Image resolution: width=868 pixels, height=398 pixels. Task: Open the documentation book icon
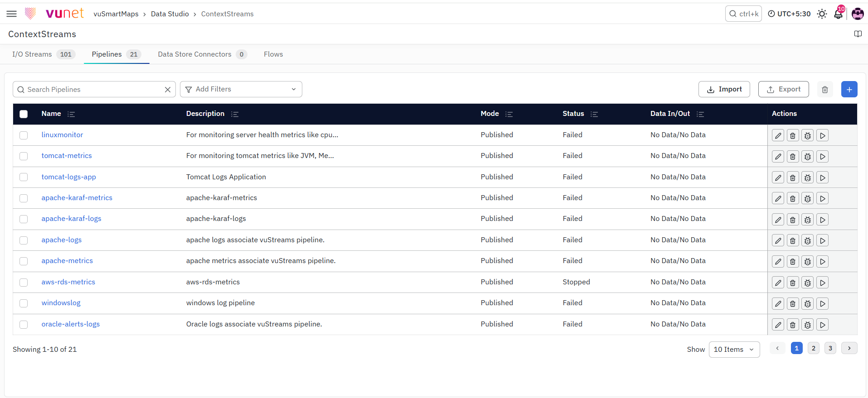(858, 34)
